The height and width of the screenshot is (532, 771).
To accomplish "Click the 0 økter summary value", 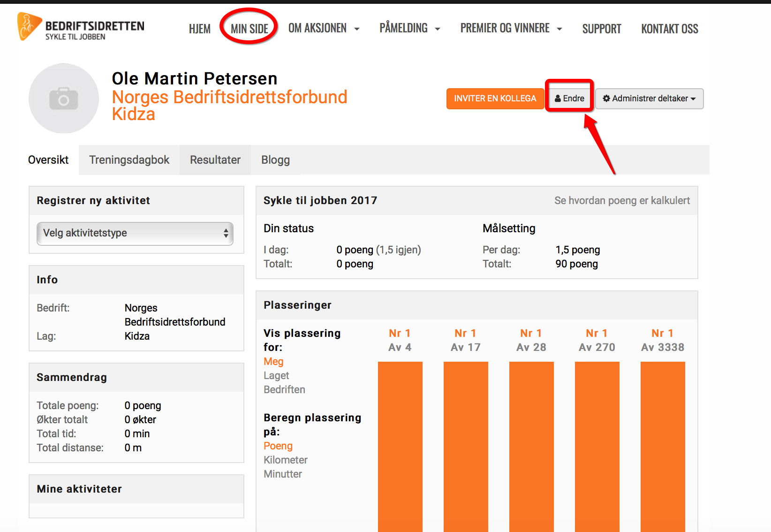I will (140, 419).
